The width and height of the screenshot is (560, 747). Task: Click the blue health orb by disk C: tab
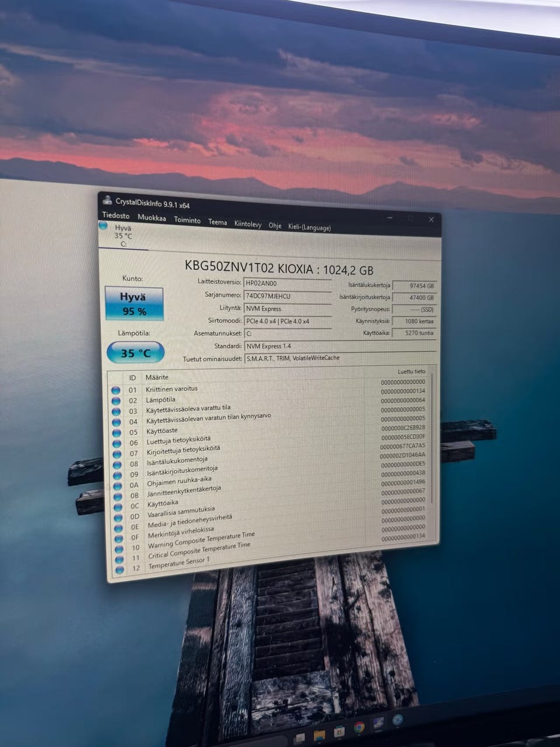[103, 225]
